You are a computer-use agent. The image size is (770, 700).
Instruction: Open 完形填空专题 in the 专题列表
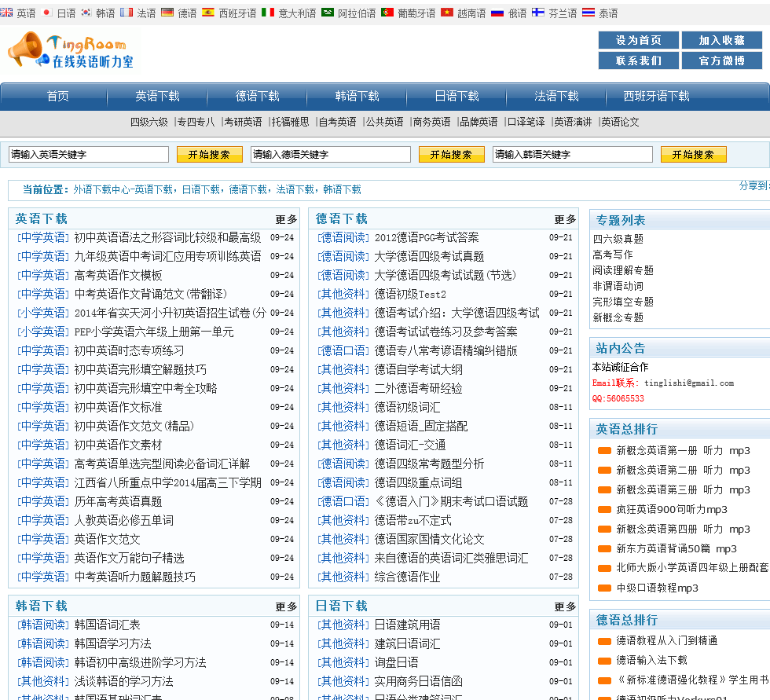pyautogui.click(x=623, y=302)
